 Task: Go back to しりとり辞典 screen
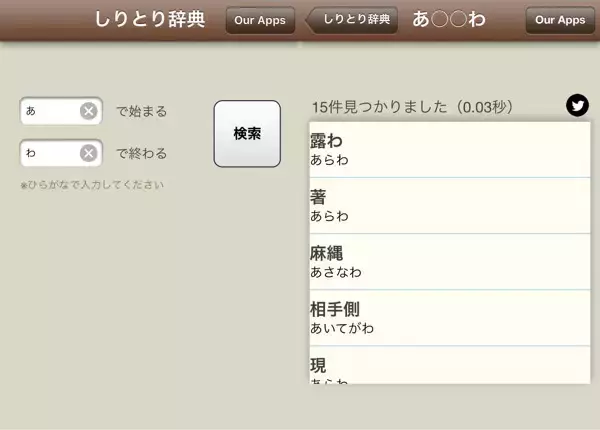click(x=355, y=19)
